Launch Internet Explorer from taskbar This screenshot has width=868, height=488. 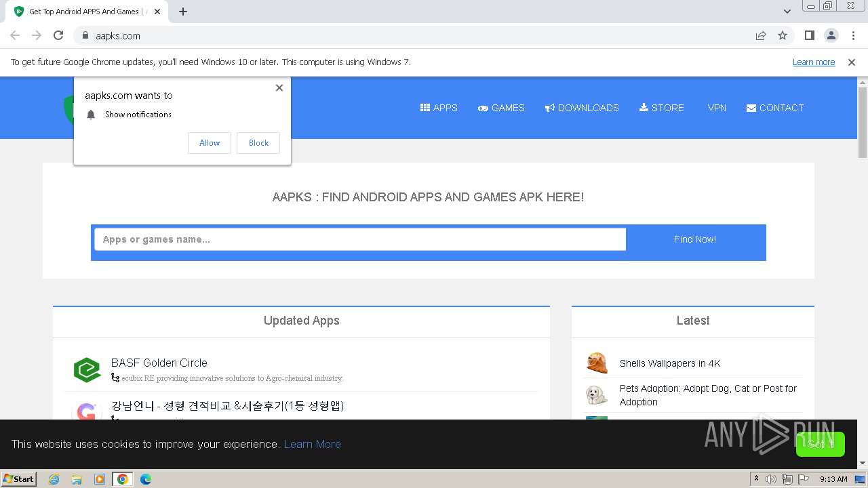pos(54,479)
